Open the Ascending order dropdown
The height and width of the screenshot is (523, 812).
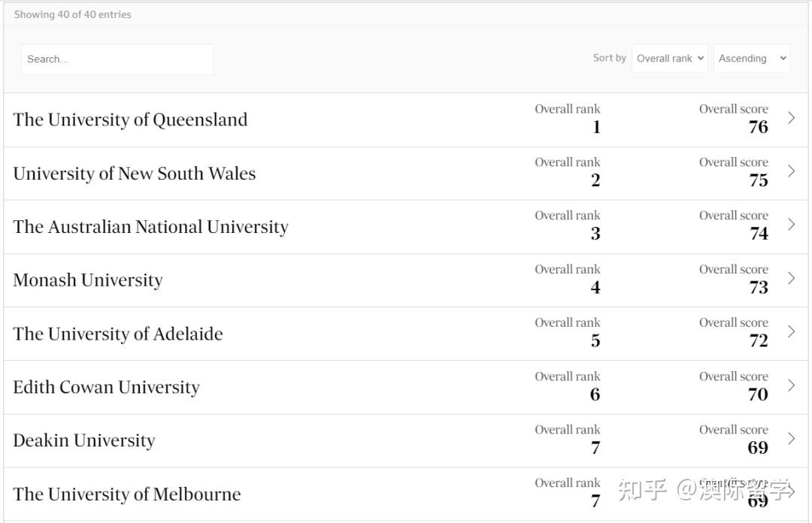pyautogui.click(x=752, y=59)
